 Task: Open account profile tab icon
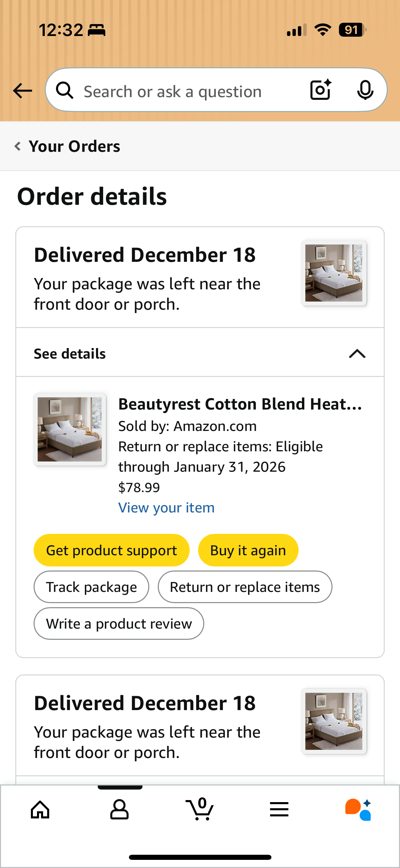119,810
